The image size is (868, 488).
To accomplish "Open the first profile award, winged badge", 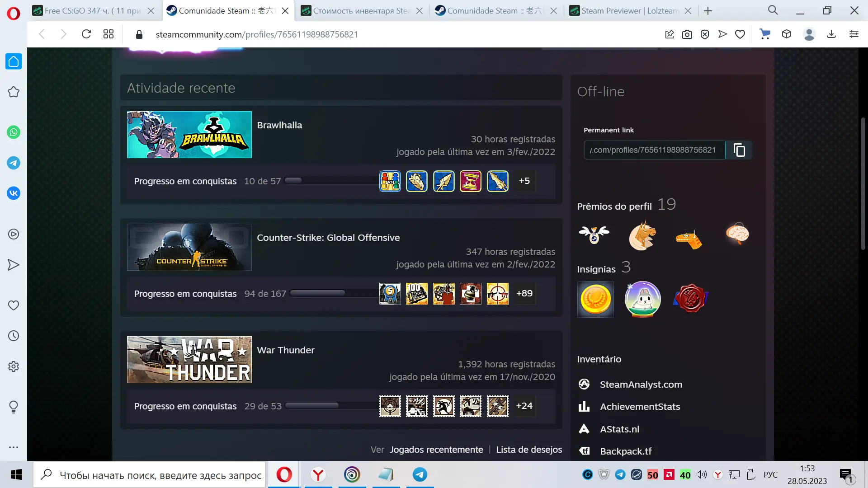I will (x=594, y=235).
